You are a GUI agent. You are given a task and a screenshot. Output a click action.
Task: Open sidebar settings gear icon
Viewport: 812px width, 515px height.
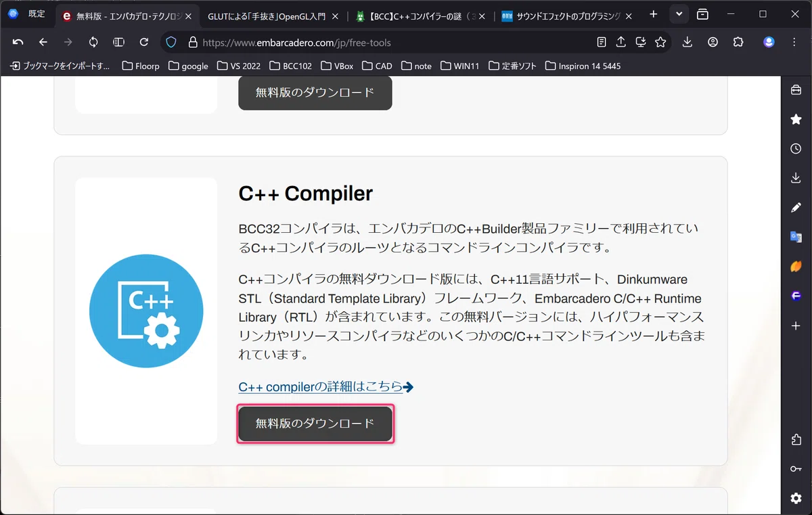coord(796,498)
